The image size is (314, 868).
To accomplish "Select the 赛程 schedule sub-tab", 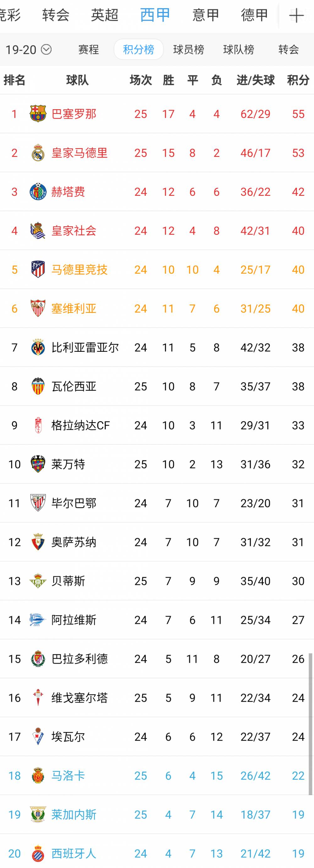I will tap(88, 50).
